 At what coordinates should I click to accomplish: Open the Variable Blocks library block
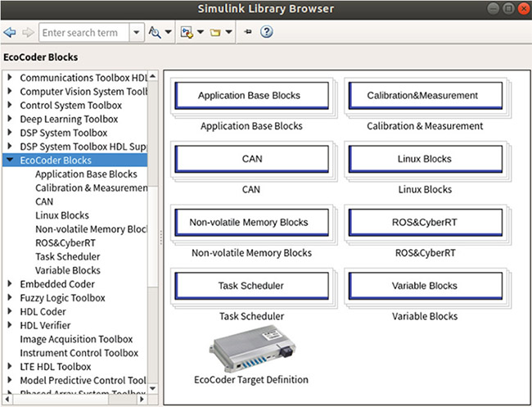425,286
